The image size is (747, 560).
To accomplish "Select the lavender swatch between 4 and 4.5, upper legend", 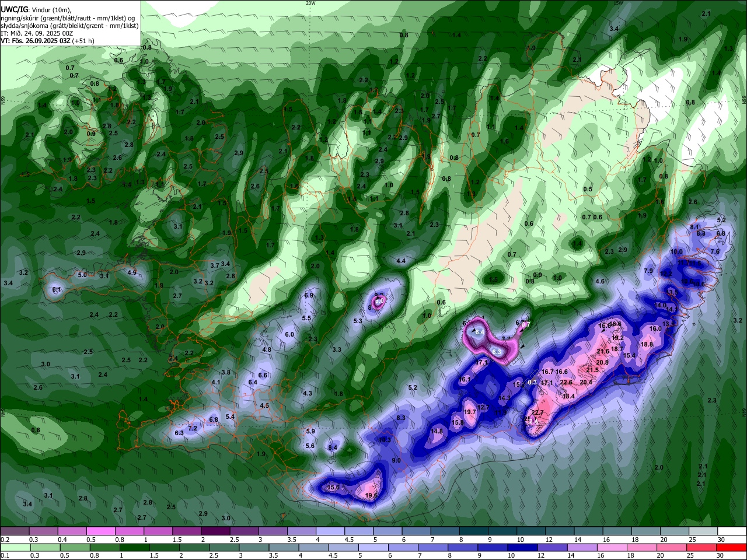I will pos(330,531).
